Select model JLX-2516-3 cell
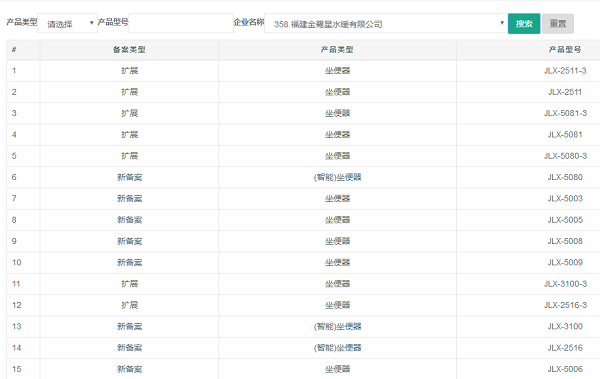 pyautogui.click(x=566, y=305)
